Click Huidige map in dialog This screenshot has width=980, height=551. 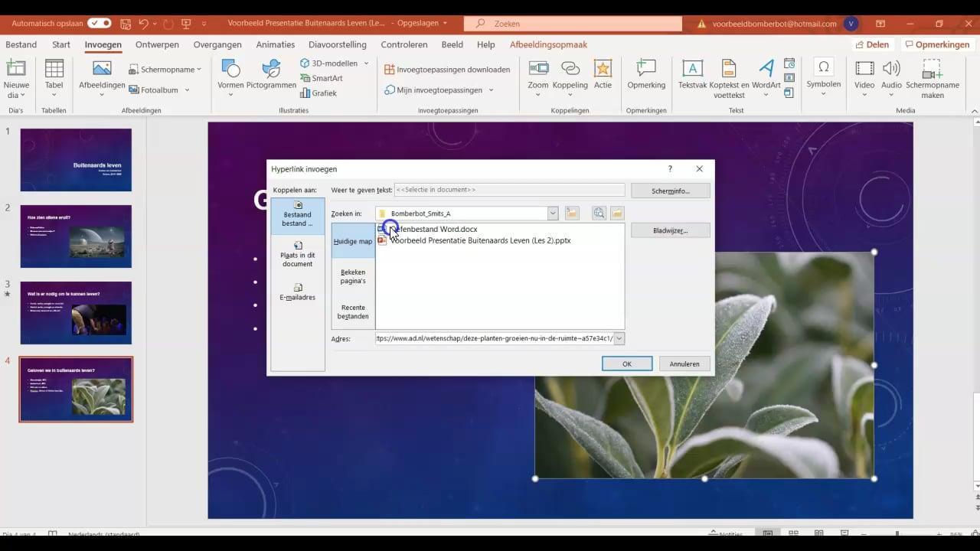[353, 241]
